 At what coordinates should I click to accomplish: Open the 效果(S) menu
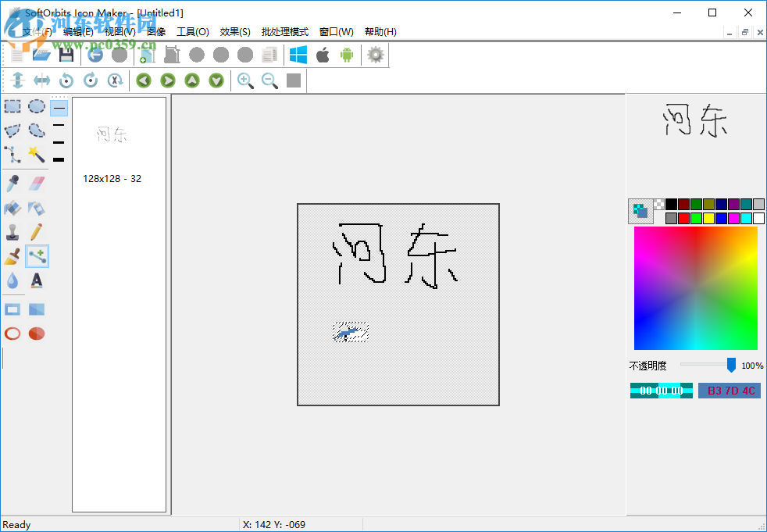[234, 32]
